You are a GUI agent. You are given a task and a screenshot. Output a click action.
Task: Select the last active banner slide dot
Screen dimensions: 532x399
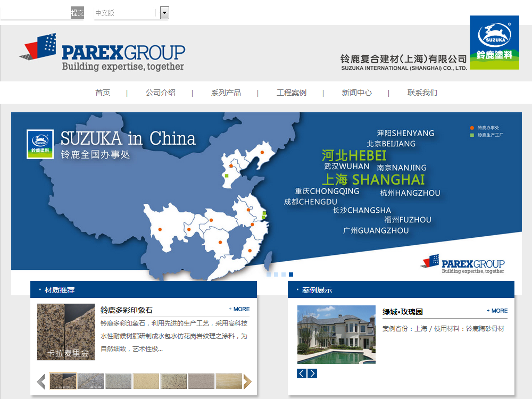click(291, 275)
